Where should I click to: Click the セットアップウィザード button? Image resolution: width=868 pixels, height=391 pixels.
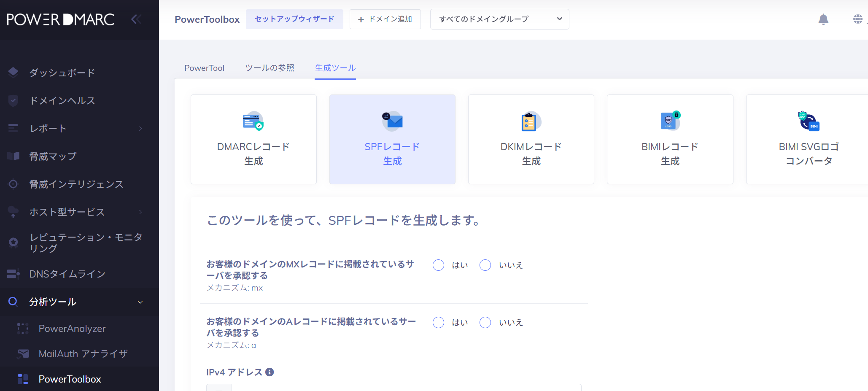[x=294, y=19]
